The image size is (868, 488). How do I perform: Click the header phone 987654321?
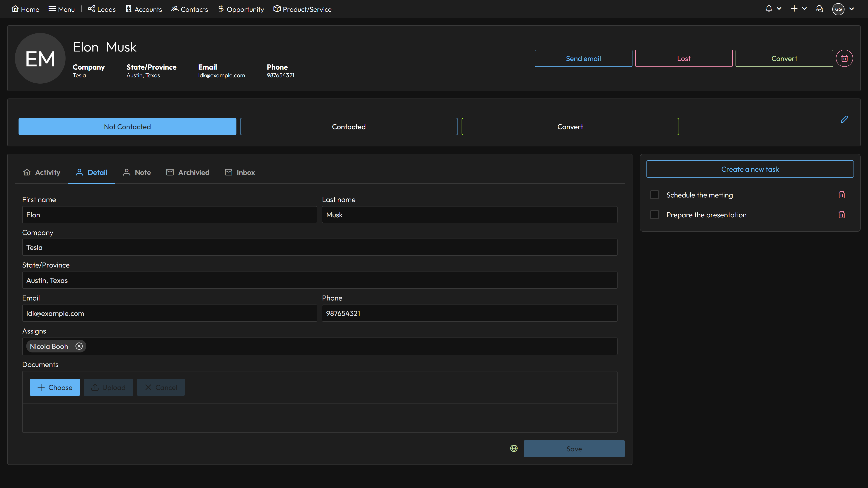click(280, 75)
